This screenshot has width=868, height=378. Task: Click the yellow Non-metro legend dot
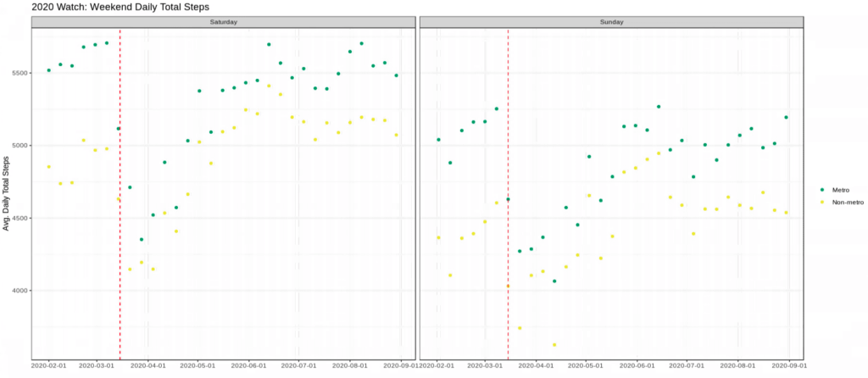tap(821, 204)
